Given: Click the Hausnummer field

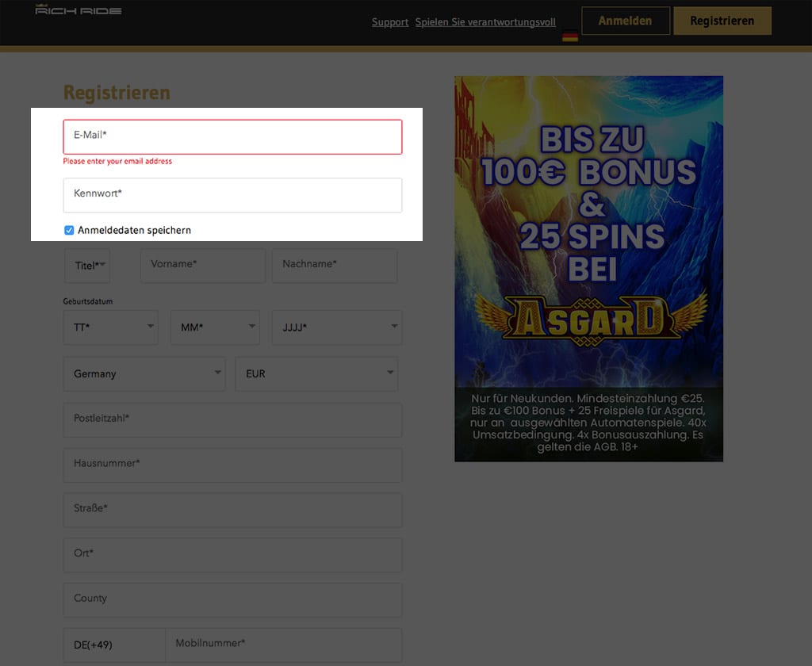Looking at the screenshot, I should pyautogui.click(x=232, y=465).
